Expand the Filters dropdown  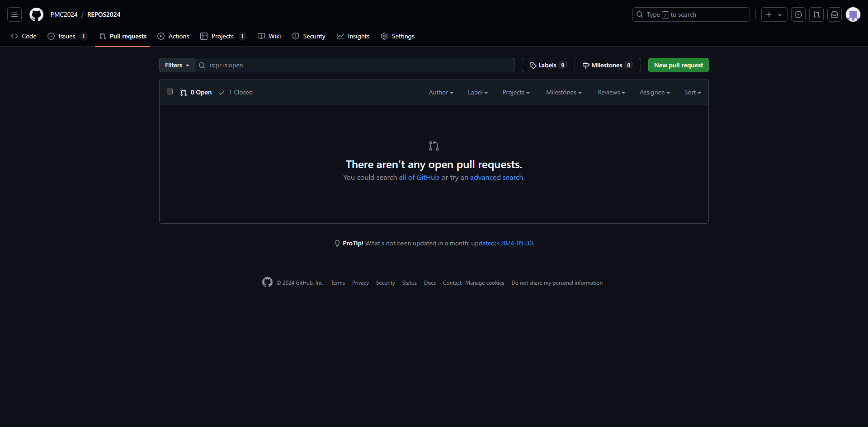point(177,65)
